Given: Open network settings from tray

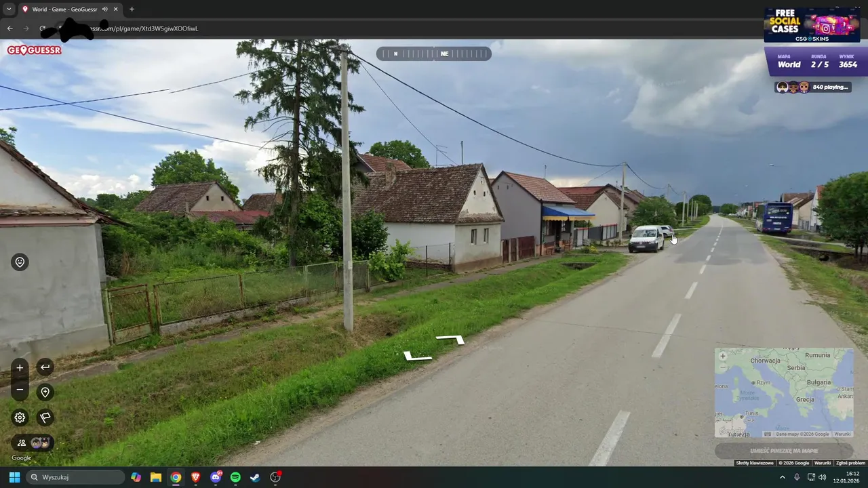Looking at the screenshot, I should pos(811,477).
